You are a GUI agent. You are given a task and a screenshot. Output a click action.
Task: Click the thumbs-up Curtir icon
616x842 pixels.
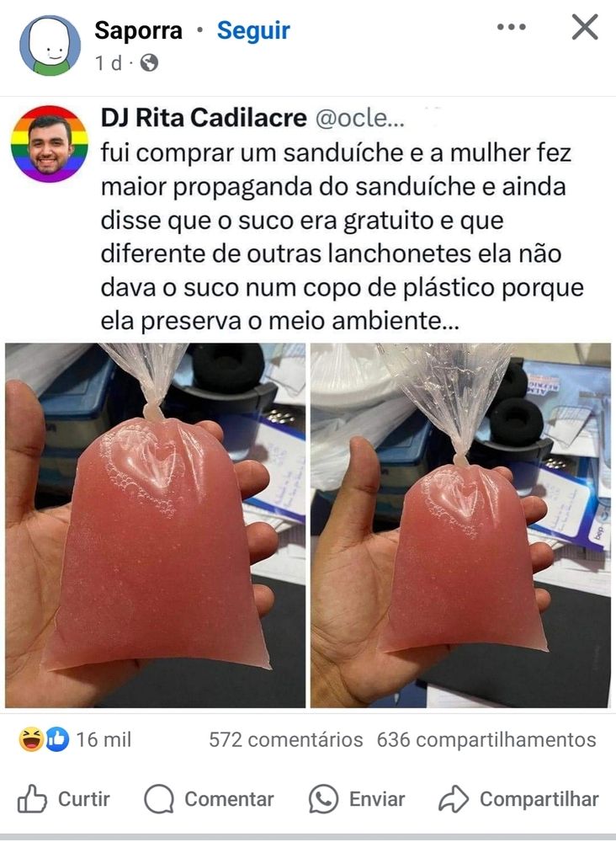coord(32,799)
